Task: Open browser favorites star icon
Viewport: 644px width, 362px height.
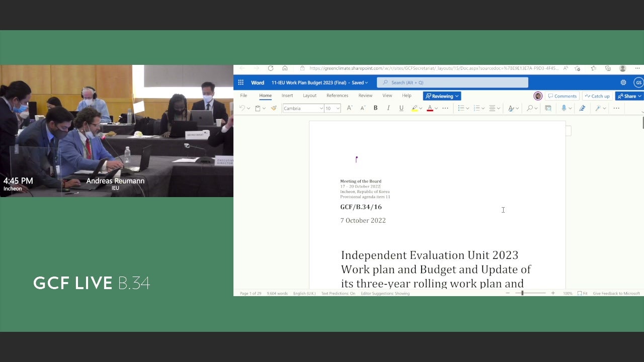Action: [x=594, y=68]
